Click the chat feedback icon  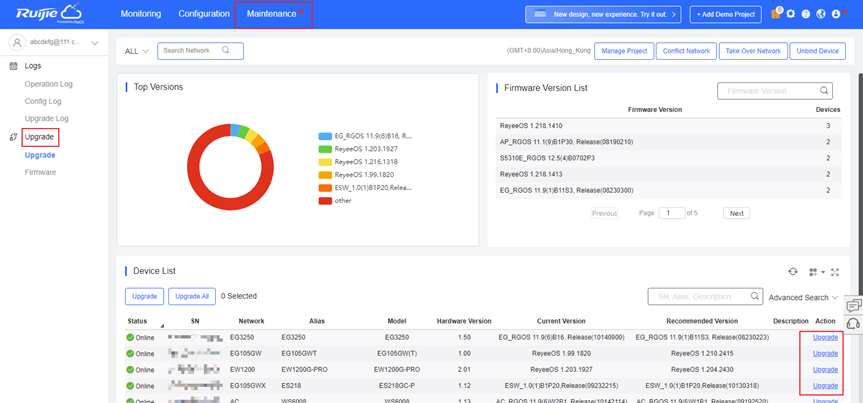(x=854, y=305)
